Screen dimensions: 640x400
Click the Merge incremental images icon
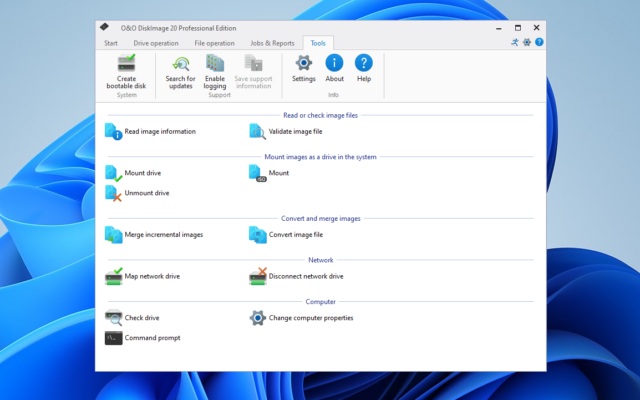113,235
